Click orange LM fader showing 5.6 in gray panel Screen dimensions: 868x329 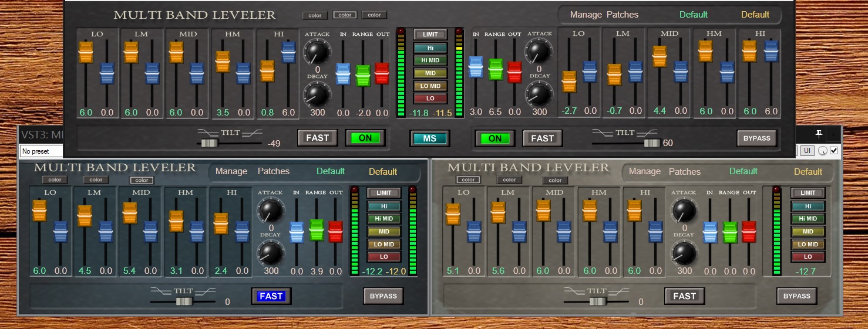pyautogui.click(x=497, y=212)
